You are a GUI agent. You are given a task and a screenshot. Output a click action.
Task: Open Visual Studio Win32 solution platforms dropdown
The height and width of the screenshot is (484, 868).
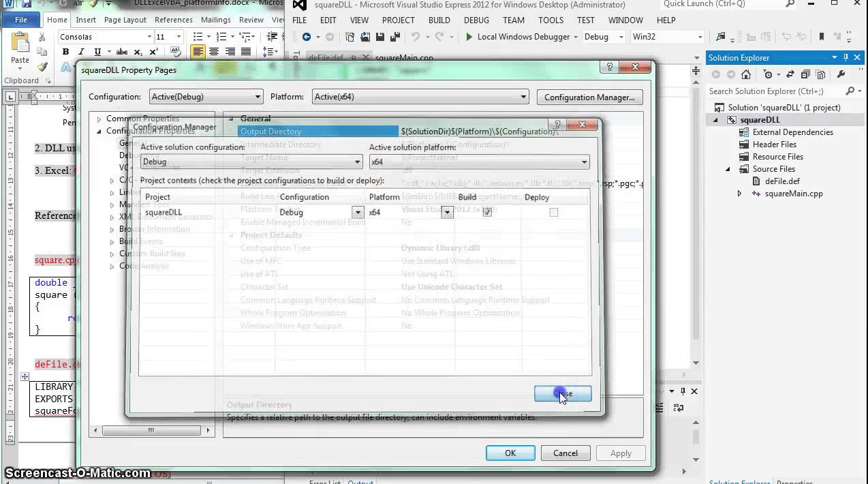pos(700,37)
